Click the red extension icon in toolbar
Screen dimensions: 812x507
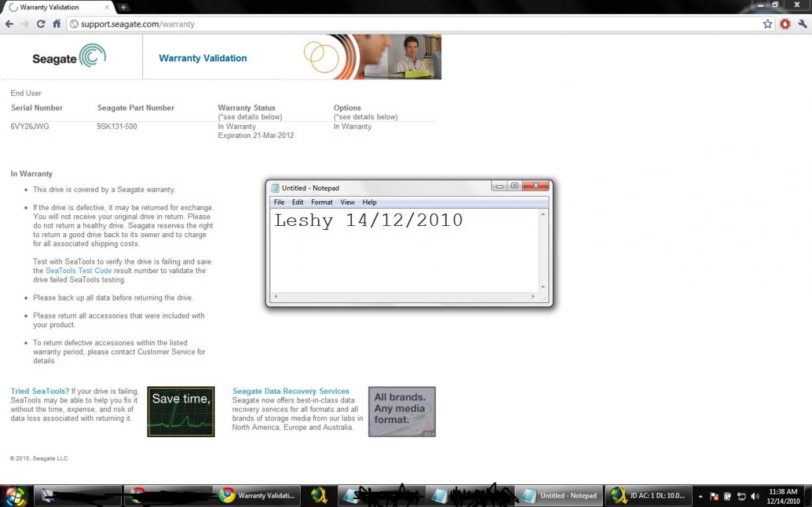pyautogui.click(x=785, y=24)
